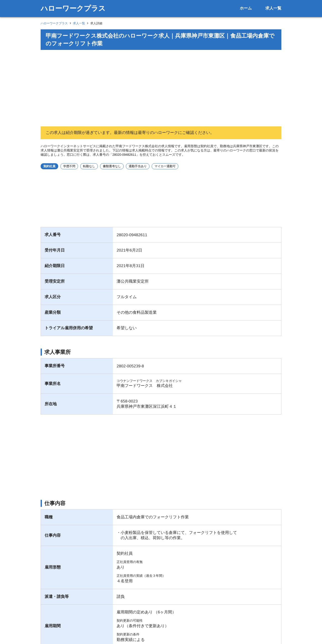Click the 求人事業所 section heading
322x644 pixels.
pos(58,352)
